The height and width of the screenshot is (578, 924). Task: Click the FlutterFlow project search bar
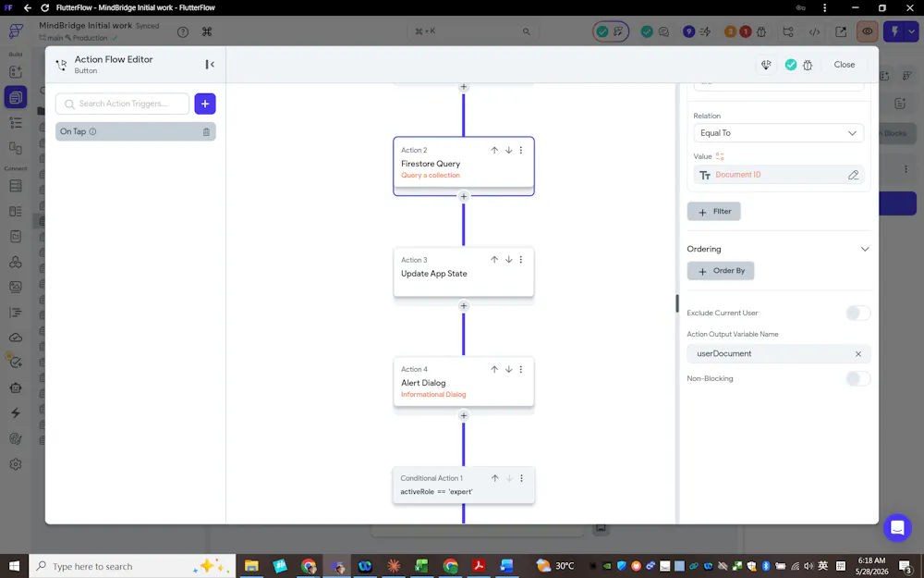[x=471, y=31]
